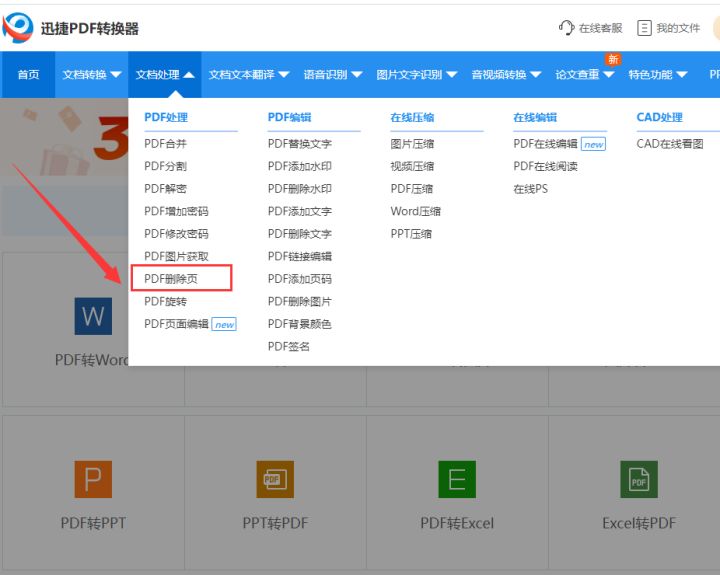Click the PPT转PDF icon

(x=275, y=479)
